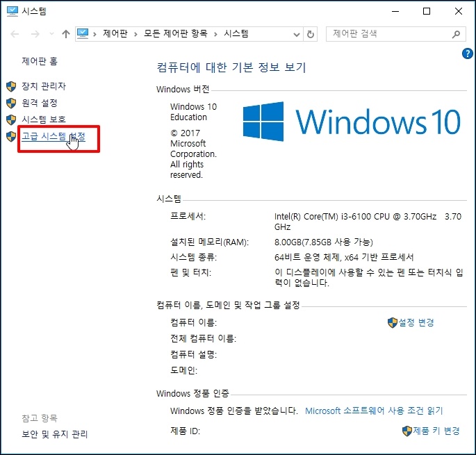Click 시스템 breadcrumb in address bar

236,33
